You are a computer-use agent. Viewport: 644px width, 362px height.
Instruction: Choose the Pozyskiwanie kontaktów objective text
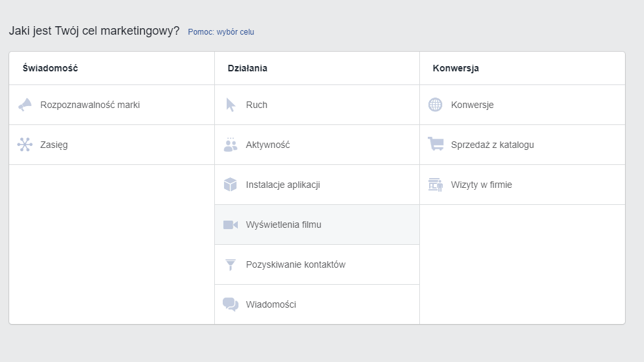[x=295, y=264]
